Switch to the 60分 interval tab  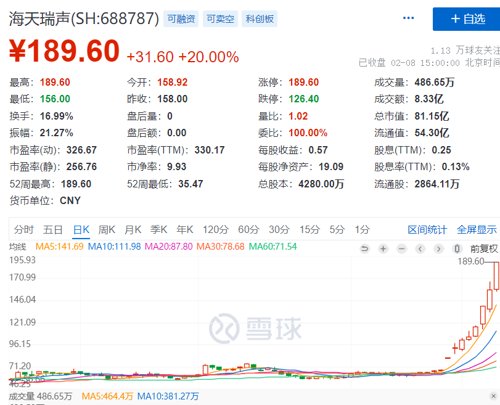click(x=249, y=230)
